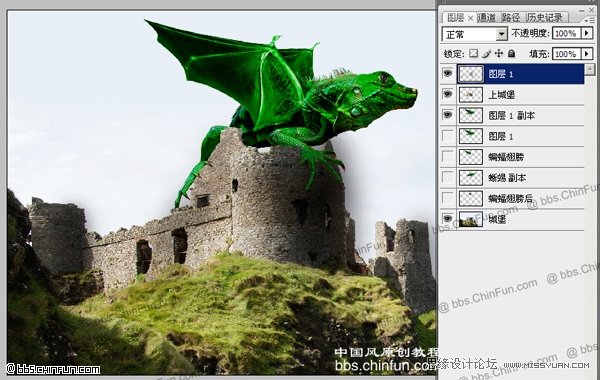Image resolution: width=600 pixels, height=380 pixels.
Task: Toggle the lock all padlock icon
Action: click(511, 54)
